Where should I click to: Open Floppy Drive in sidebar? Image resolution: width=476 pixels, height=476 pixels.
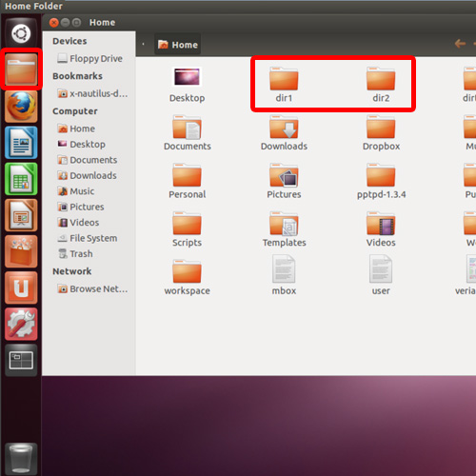89,58
